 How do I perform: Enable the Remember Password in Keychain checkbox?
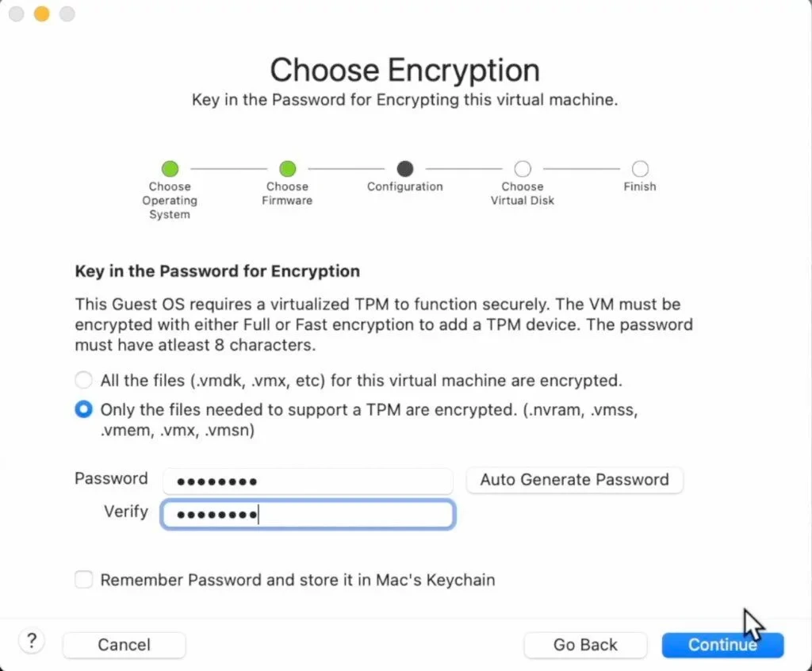[83, 580]
